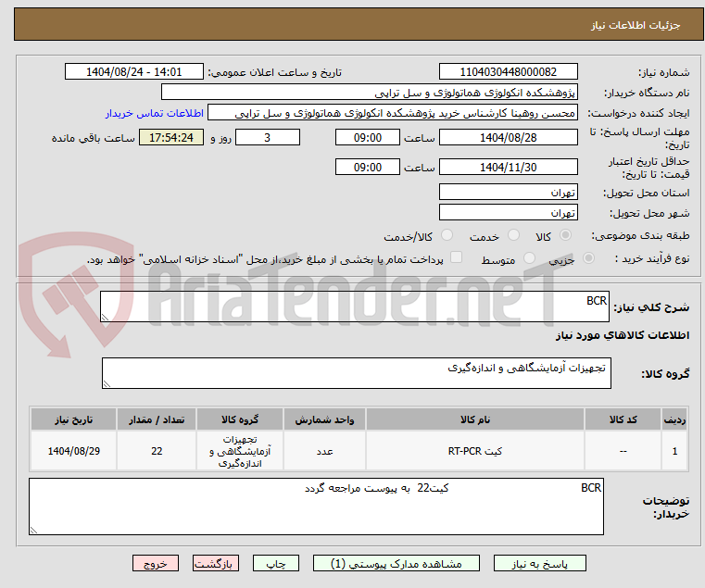
Task: Click the کد کالا column header
Action: coord(623,419)
